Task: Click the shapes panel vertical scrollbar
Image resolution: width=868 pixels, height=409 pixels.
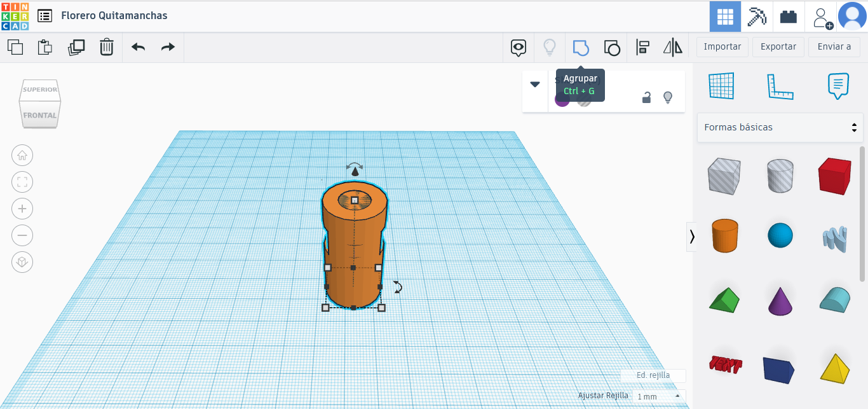Action: (862, 214)
